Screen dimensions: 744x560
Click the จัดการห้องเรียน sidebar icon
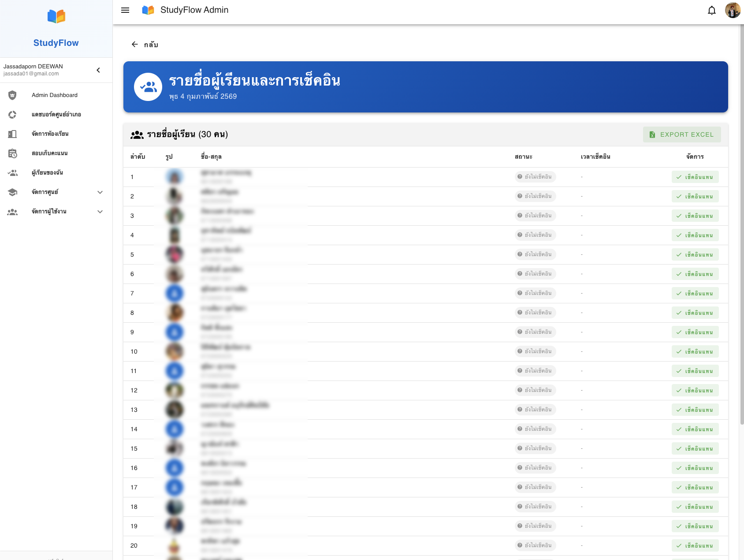click(12, 134)
